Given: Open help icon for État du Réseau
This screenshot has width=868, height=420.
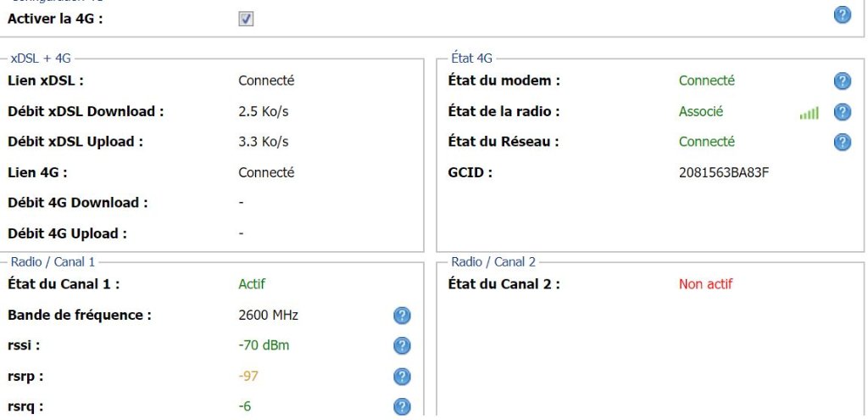Looking at the screenshot, I should tap(842, 143).
